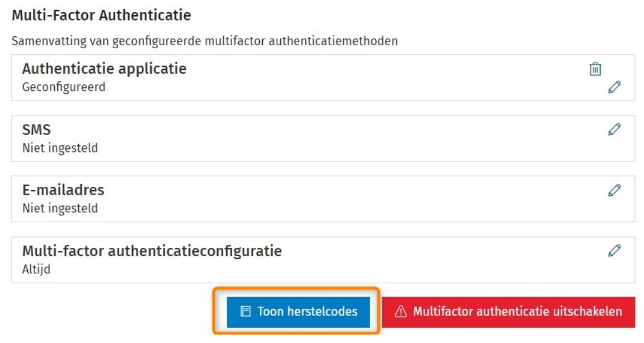Select the E-mailadres row title
Screen dimensions: 644x343
(63, 190)
